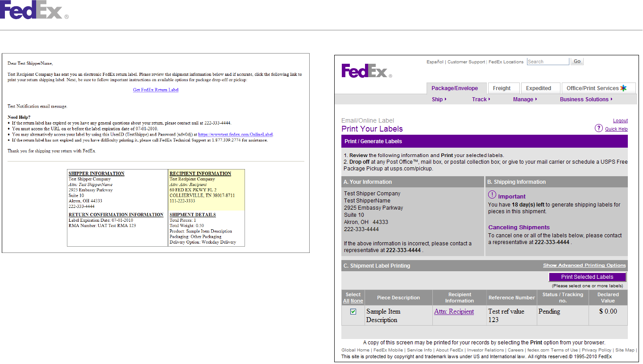This screenshot has height=364, width=643.
Task: Click the Español link
Action: (435, 62)
